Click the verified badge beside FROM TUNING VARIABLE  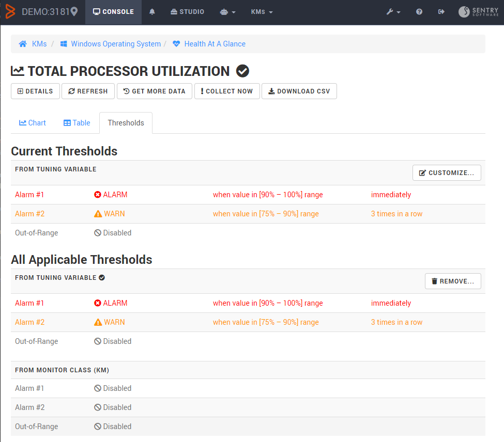(101, 277)
